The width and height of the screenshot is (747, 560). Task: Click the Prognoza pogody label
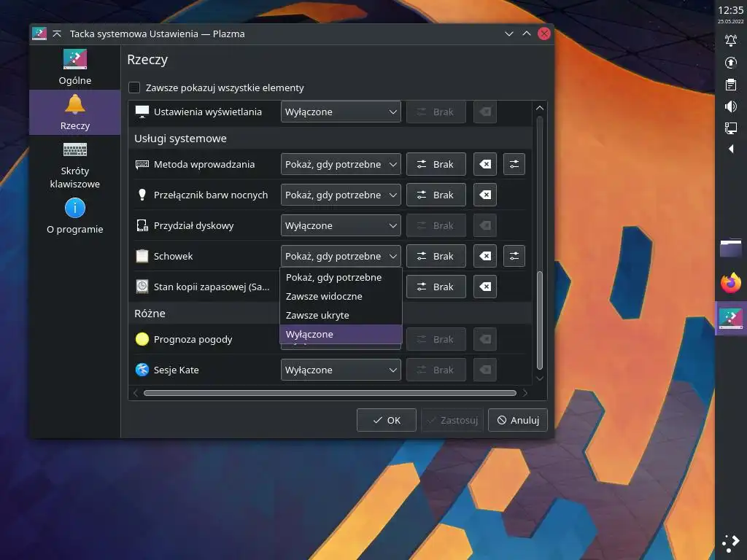(193, 339)
